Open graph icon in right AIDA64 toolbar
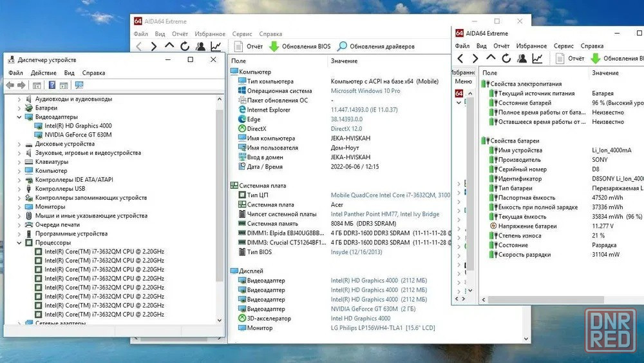The width and height of the screenshot is (644, 363). click(x=537, y=59)
